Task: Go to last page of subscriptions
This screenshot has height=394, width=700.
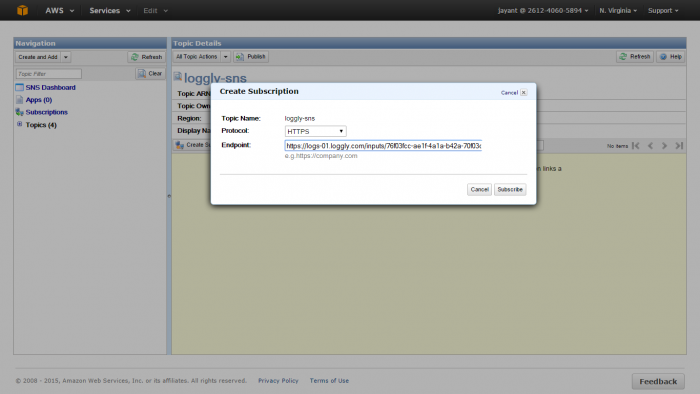Action: point(679,146)
